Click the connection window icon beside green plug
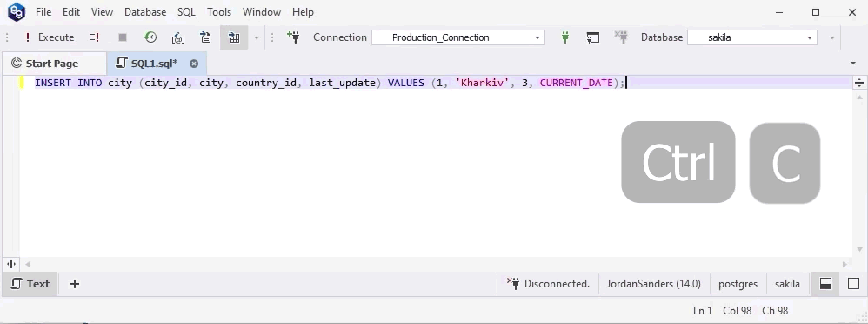 [x=593, y=37]
